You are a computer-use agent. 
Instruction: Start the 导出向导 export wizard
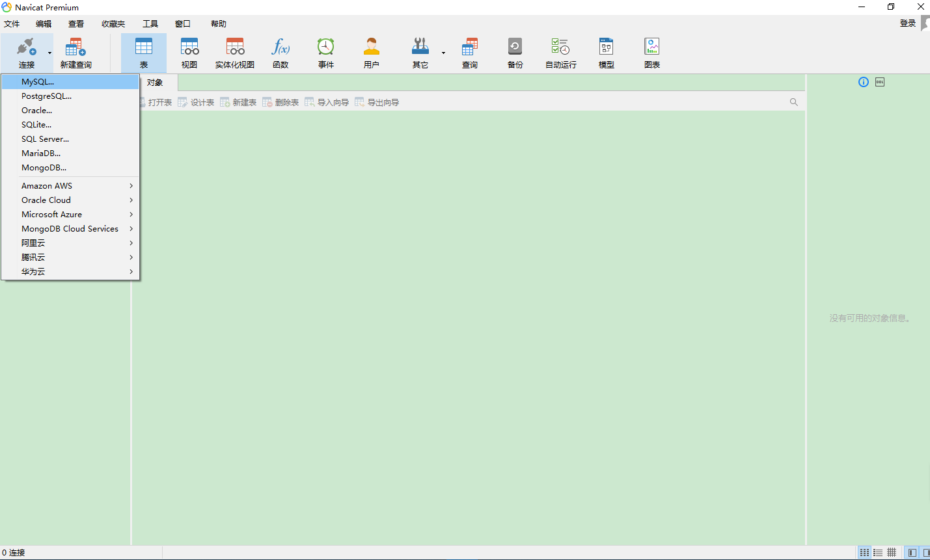pos(377,102)
